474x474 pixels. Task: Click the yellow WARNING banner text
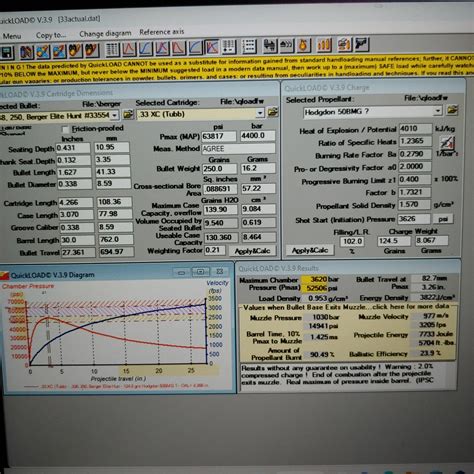coord(237,69)
